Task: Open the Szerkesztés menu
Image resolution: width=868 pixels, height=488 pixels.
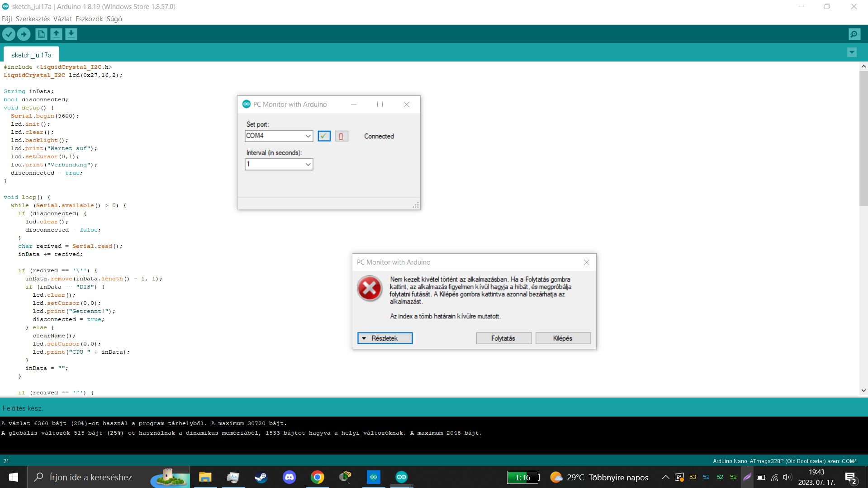Action: (x=33, y=19)
